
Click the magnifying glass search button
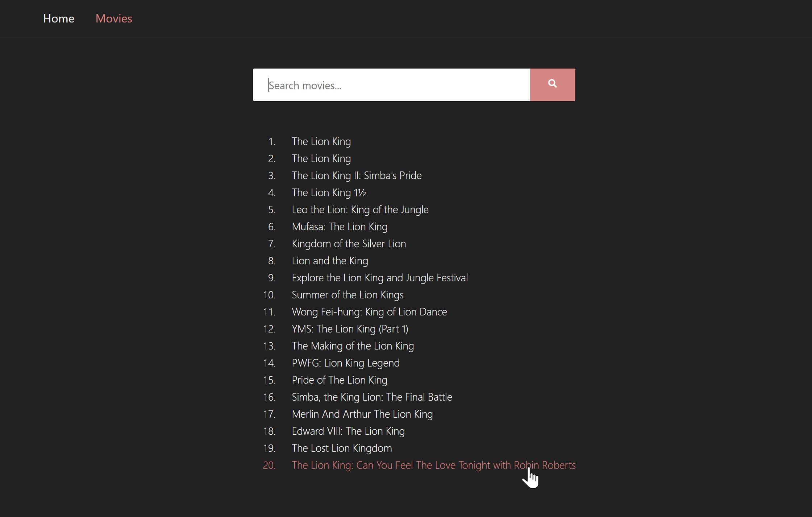pos(552,84)
